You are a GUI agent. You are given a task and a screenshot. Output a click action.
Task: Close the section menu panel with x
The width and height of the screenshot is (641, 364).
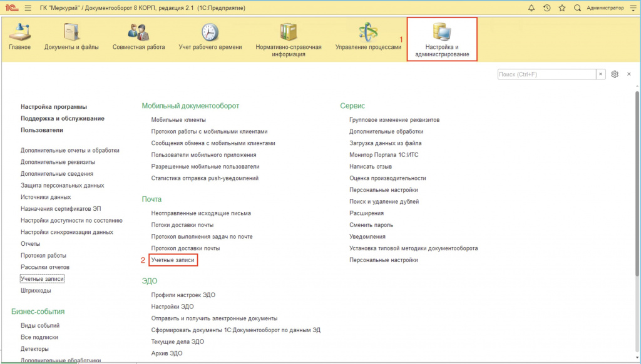(x=628, y=74)
